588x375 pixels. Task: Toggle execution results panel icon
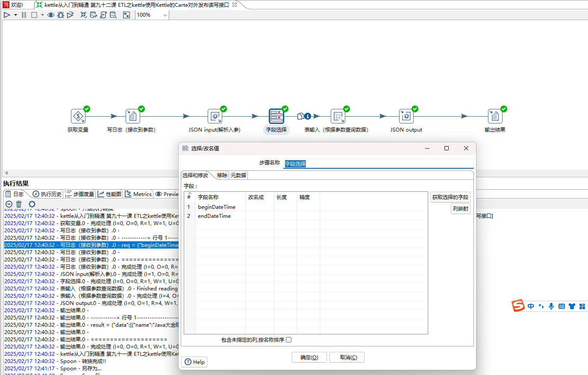tap(126, 15)
